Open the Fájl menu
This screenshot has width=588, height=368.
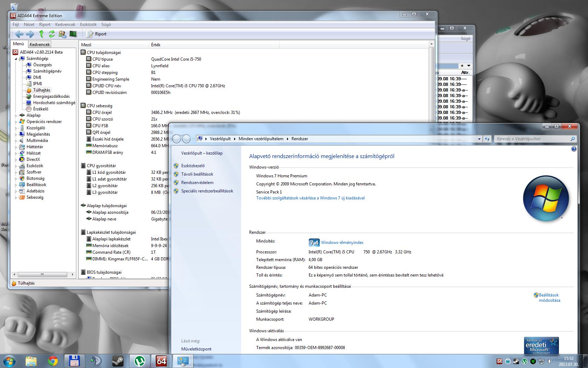tap(16, 25)
